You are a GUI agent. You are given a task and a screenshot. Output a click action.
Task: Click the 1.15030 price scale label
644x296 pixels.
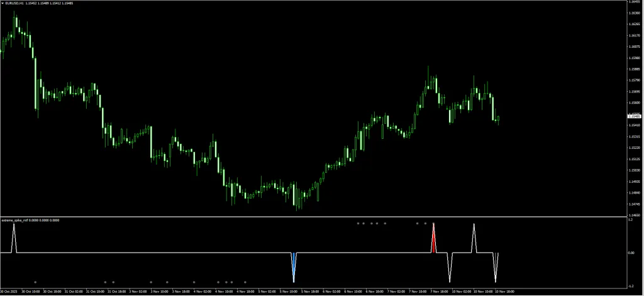click(634, 170)
